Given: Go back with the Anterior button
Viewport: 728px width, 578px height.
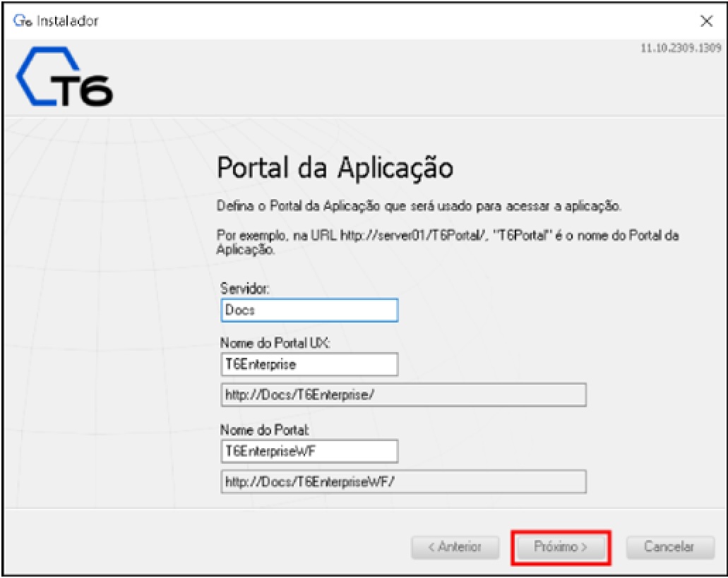Looking at the screenshot, I should 455,548.
